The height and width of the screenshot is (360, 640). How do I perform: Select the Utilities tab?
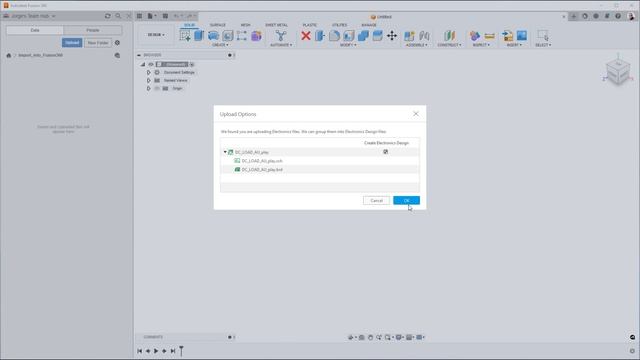point(339,25)
